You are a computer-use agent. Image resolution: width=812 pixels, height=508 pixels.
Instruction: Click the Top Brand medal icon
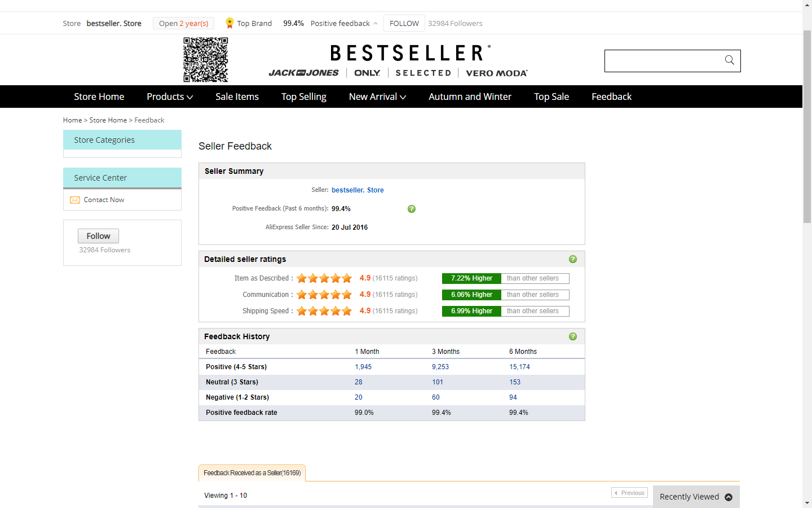coord(230,23)
